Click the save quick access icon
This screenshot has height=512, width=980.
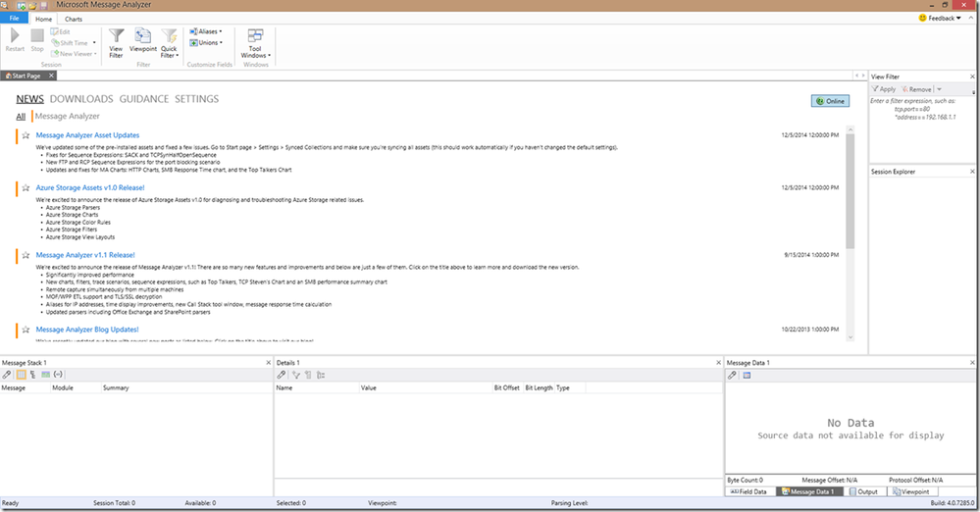44,6
